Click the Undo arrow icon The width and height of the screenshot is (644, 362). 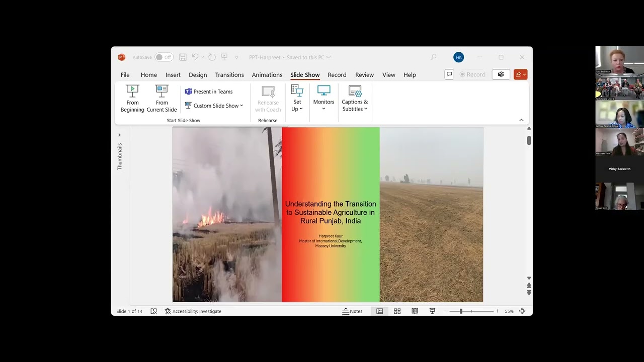(195, 57)
